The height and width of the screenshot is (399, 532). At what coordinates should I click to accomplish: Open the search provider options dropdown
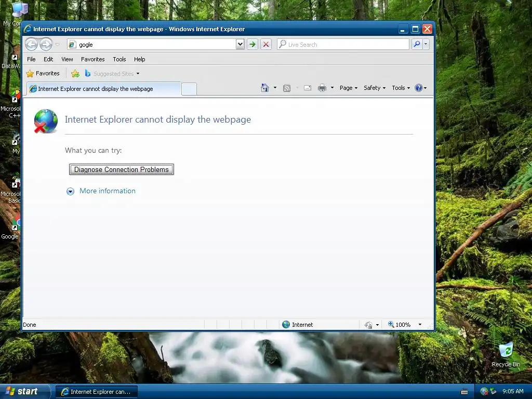(426, 44)
